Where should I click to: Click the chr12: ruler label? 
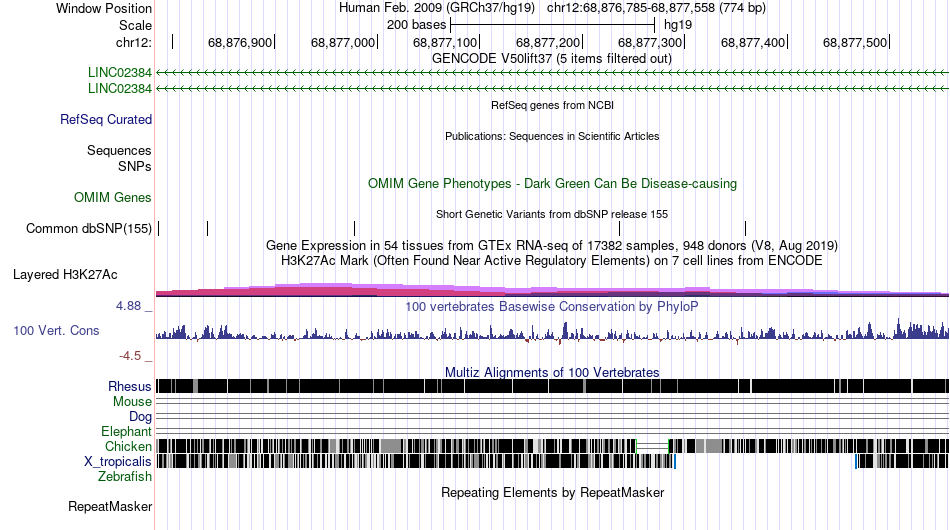[134, 42]
